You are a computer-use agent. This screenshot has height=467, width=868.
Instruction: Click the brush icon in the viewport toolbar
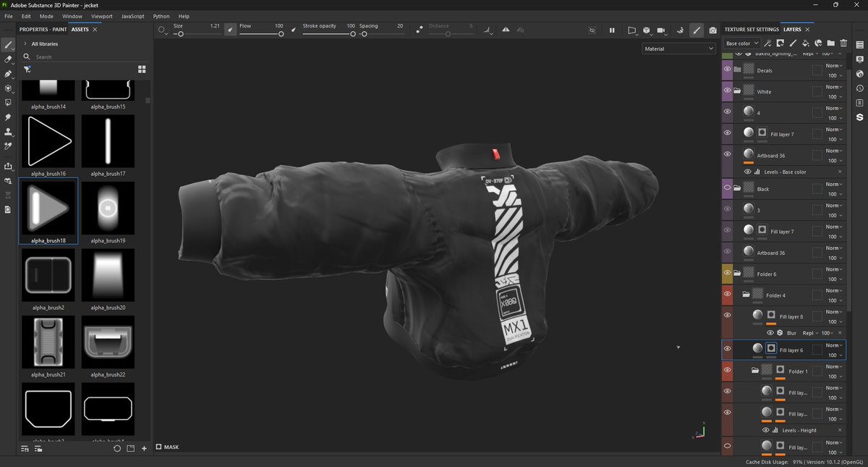pyautogui.click(x=697, y=30)
